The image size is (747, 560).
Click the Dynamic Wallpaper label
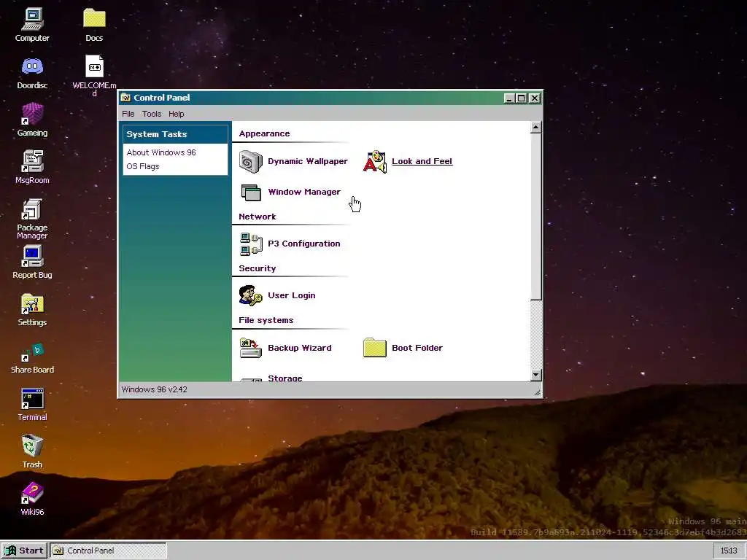coord(308,161)
